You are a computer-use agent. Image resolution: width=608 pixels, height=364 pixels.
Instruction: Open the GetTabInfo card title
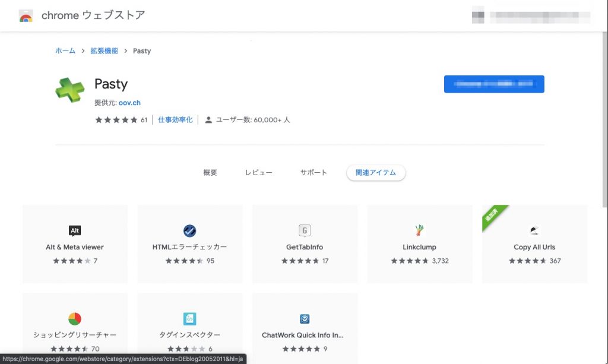coord(305,247)
